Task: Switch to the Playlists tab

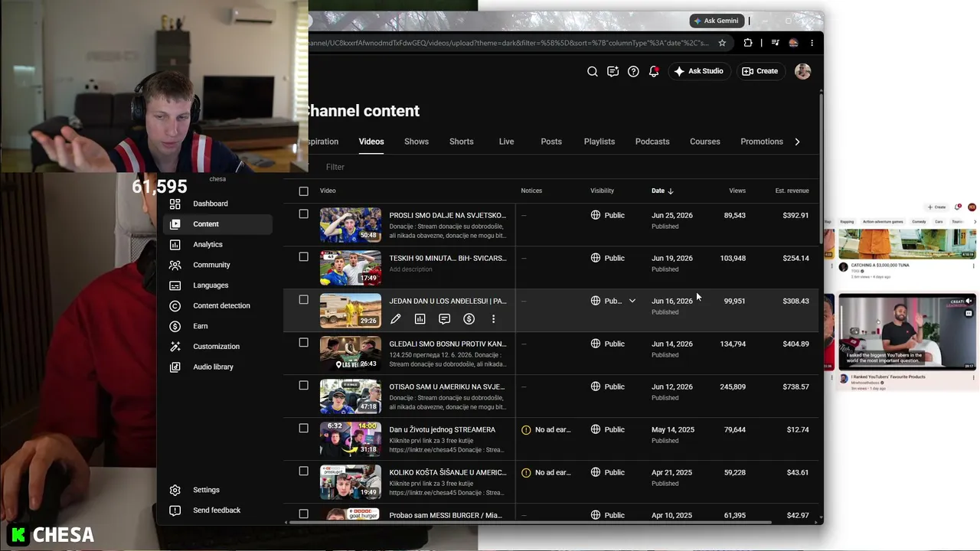Action: [599, 142]
